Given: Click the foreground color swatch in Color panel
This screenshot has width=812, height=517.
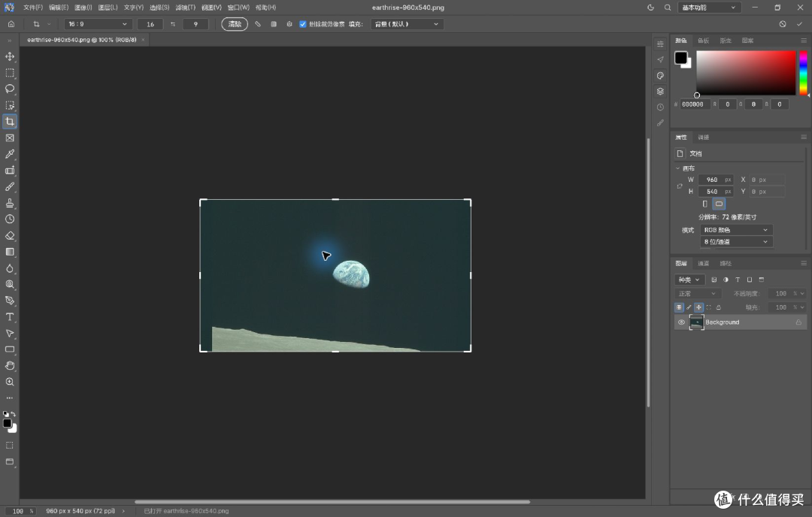Looking at the screenshot, I should (x=680, y=57).
